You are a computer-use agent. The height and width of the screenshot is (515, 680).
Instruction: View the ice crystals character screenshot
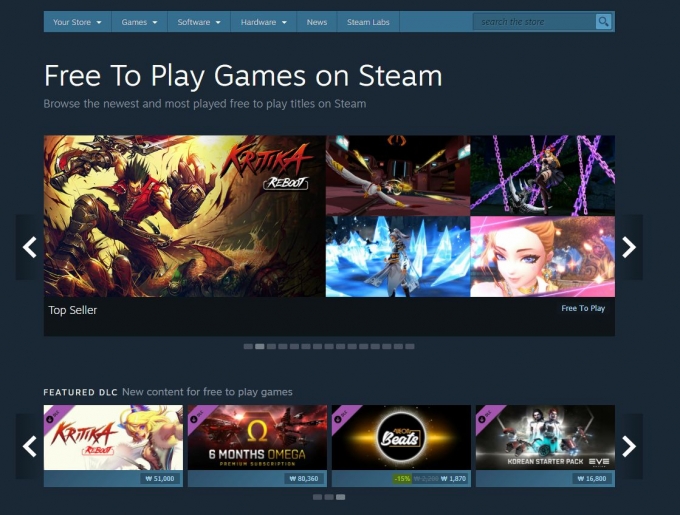(x=398, y=257)
